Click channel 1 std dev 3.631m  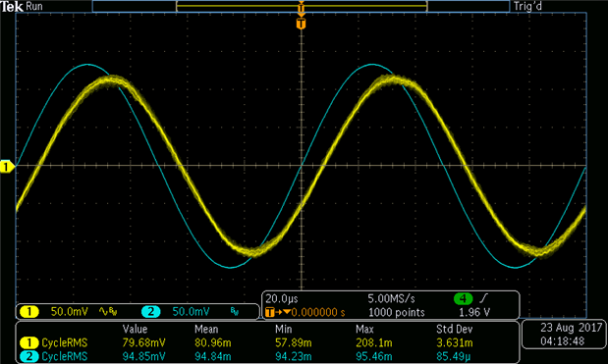pyautogui.click(x=455, y=343)
